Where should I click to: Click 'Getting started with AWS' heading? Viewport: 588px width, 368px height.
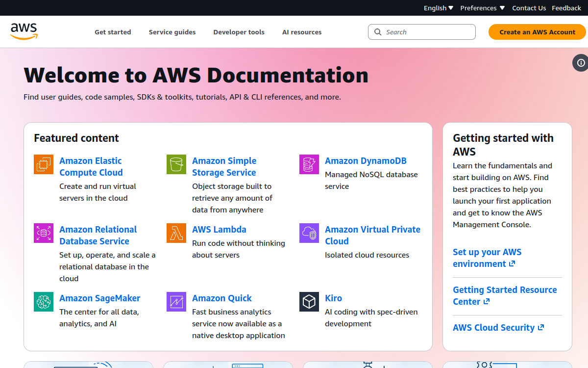(x=503, y=145)
